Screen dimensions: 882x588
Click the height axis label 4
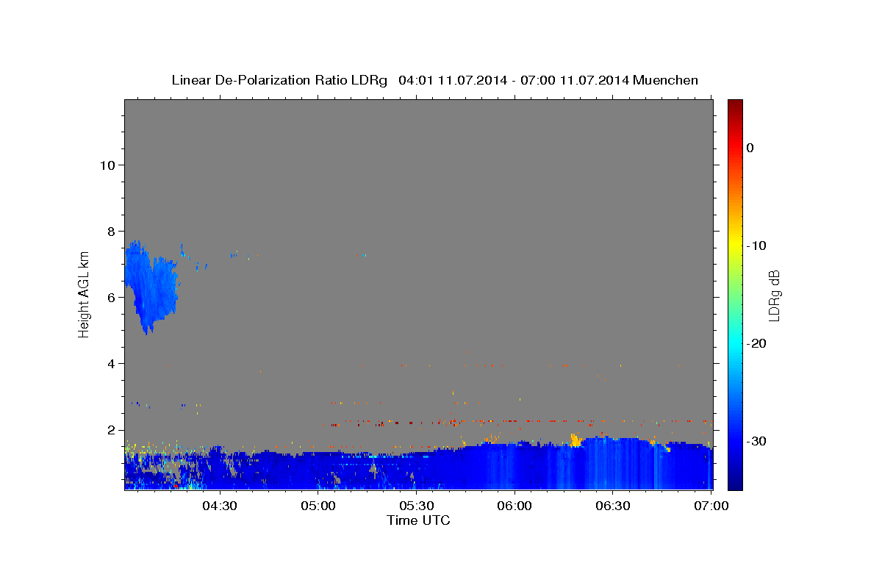point(111,363)
